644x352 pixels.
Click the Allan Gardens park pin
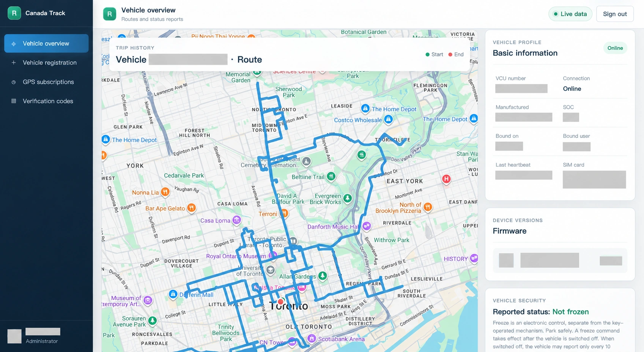[x=323, y=276]
